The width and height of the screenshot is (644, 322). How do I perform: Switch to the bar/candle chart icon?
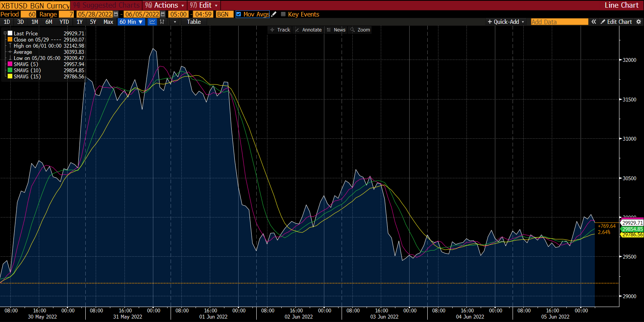(x=162, y=22)
